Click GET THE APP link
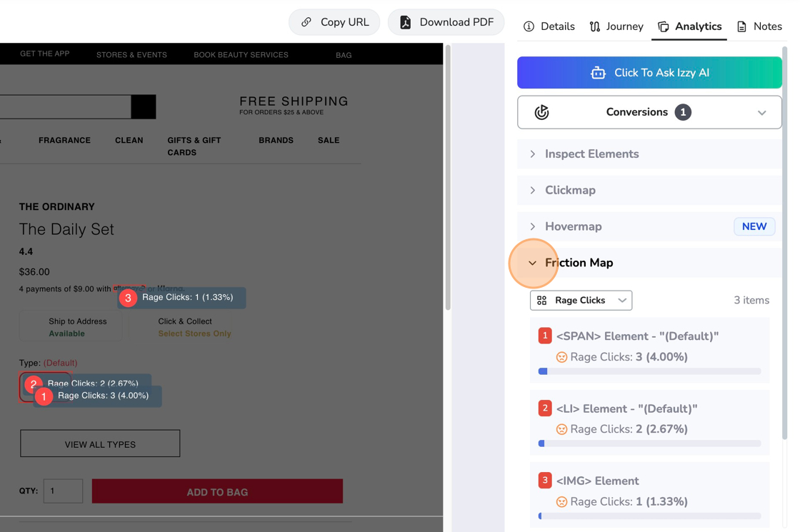 [45, 54]
